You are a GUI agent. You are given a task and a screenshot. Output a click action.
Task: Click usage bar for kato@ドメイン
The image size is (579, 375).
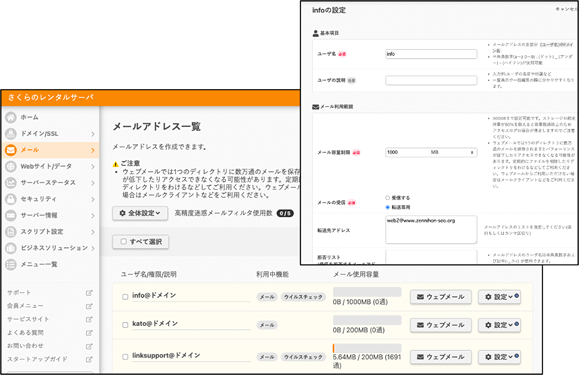point(367,320)
